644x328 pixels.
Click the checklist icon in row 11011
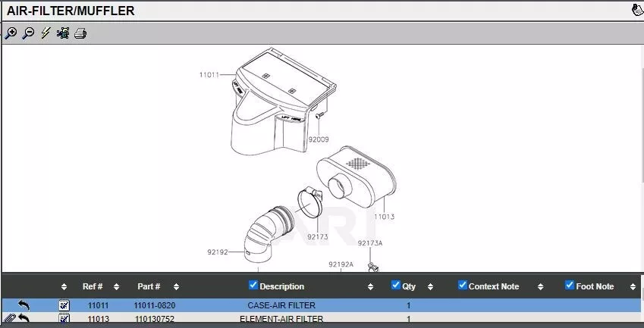click(64, 305)
